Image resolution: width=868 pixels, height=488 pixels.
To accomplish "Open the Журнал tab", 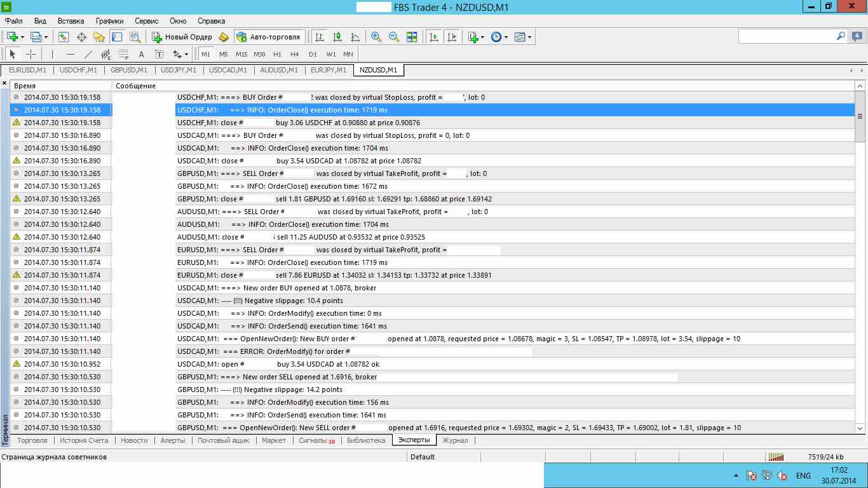I will 455,440.
